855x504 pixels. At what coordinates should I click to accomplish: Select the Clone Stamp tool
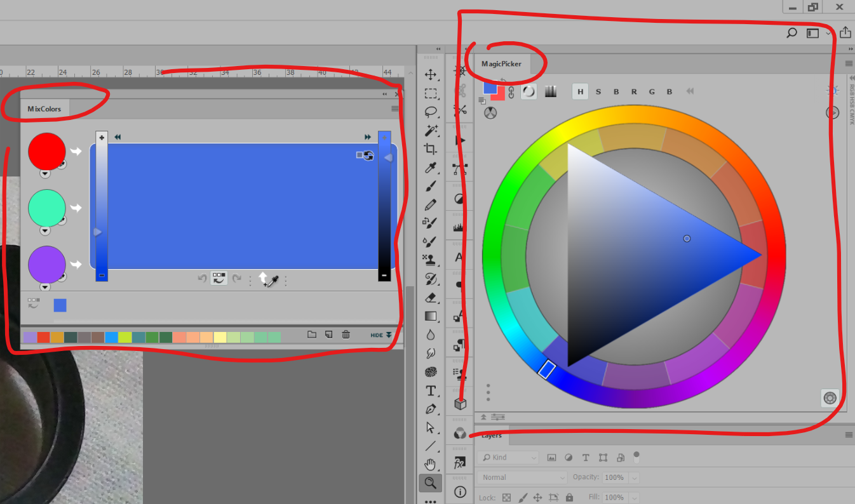pyautogui.click(x=431, y=260)
